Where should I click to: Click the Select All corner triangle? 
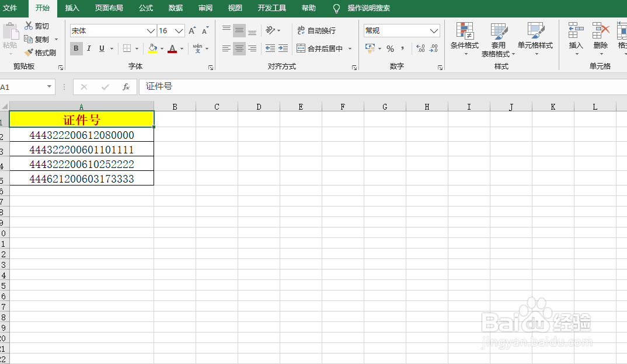coord(5,106)
